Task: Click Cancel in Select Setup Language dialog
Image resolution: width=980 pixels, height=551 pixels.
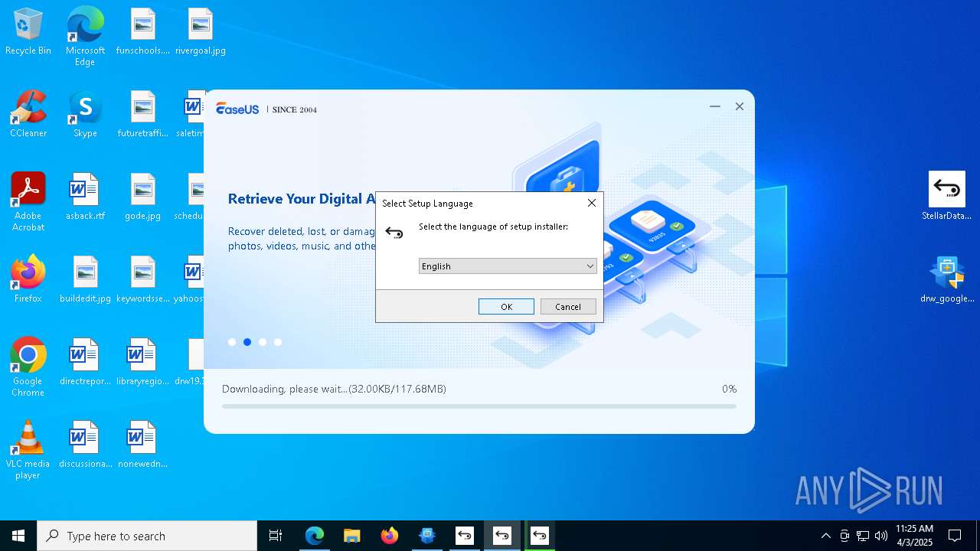Action: point(568,306)
